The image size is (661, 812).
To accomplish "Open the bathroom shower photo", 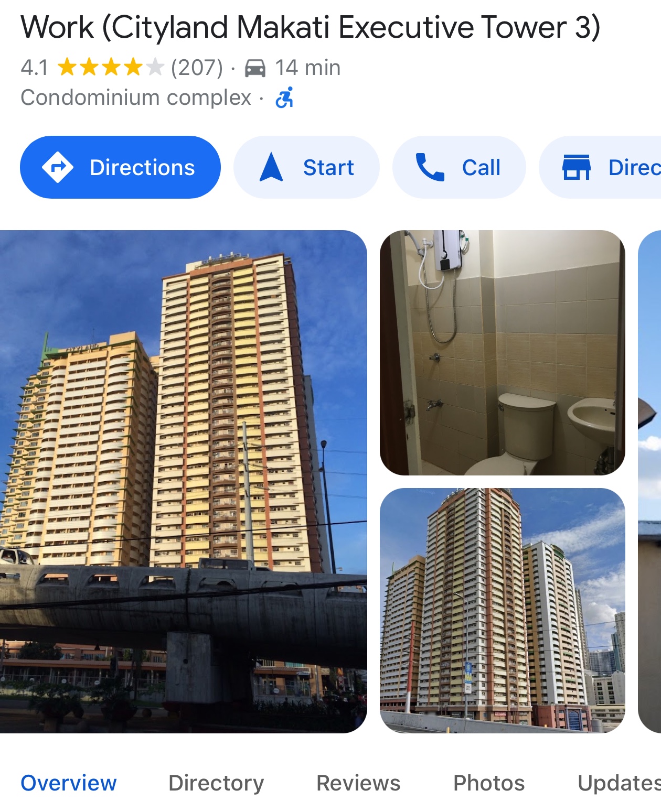I will (503, 353).
